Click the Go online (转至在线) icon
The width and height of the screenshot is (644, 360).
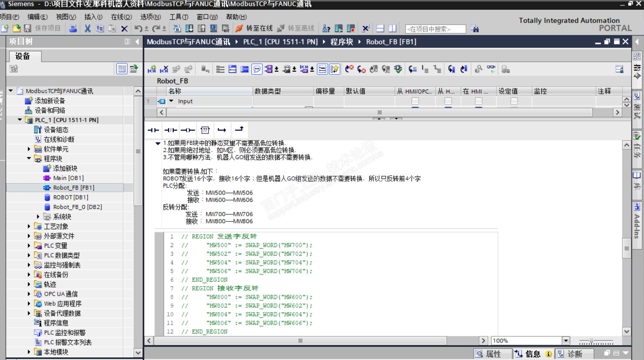point(239,28)
